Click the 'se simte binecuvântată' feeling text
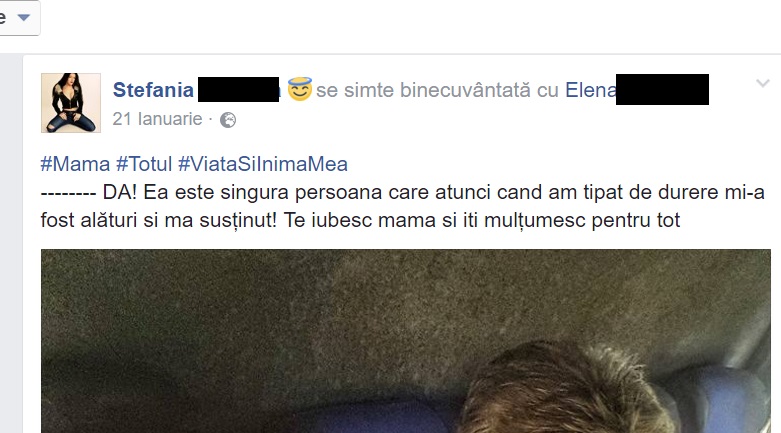 click(x=423, y=90)
